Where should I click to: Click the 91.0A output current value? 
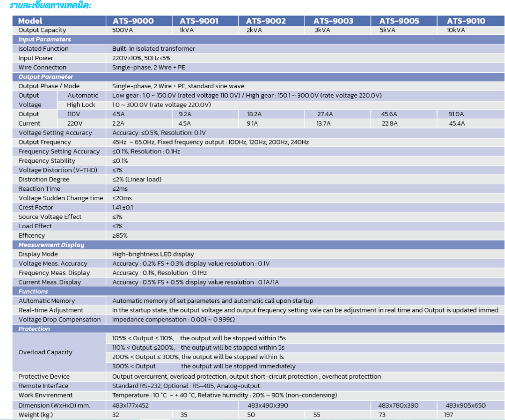point(457,114)
